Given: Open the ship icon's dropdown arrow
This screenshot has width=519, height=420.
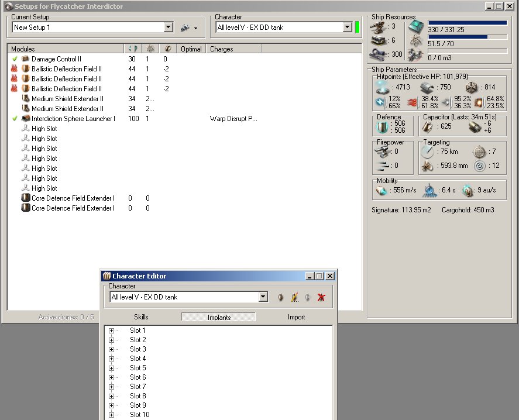Looking at the screenshot, I should pyautogui.click(x=195, y=28).
